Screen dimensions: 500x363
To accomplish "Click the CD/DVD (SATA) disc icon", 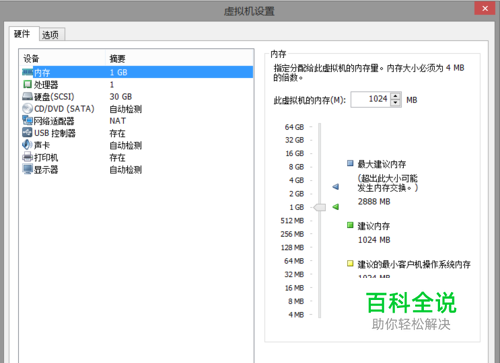I will 27,109.
